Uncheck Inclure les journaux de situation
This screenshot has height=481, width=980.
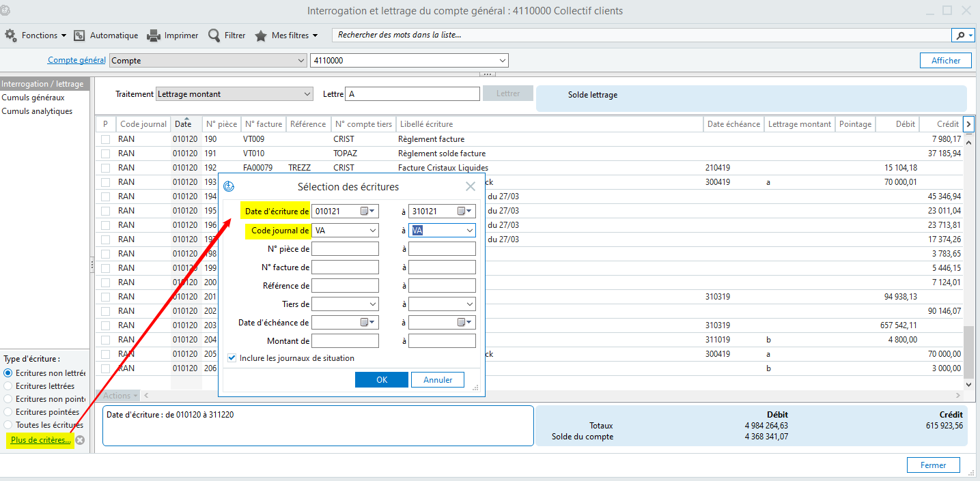[232, 358]
